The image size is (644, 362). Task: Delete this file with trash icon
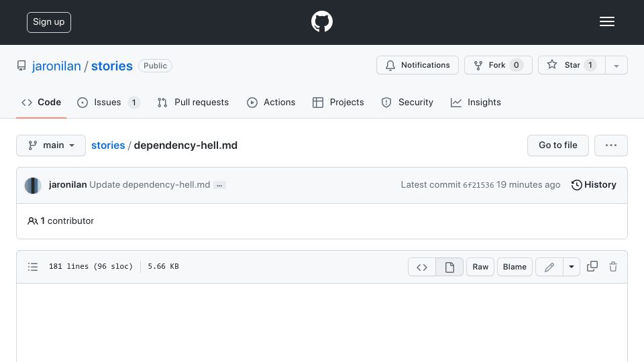pos(613,266)
